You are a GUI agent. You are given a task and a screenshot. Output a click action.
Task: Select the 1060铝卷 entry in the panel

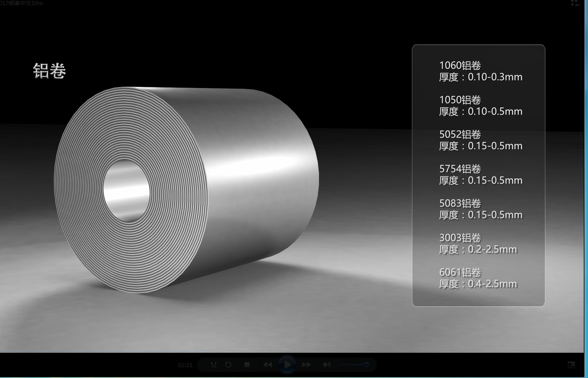pyautogui.click(x=460, y=65)
